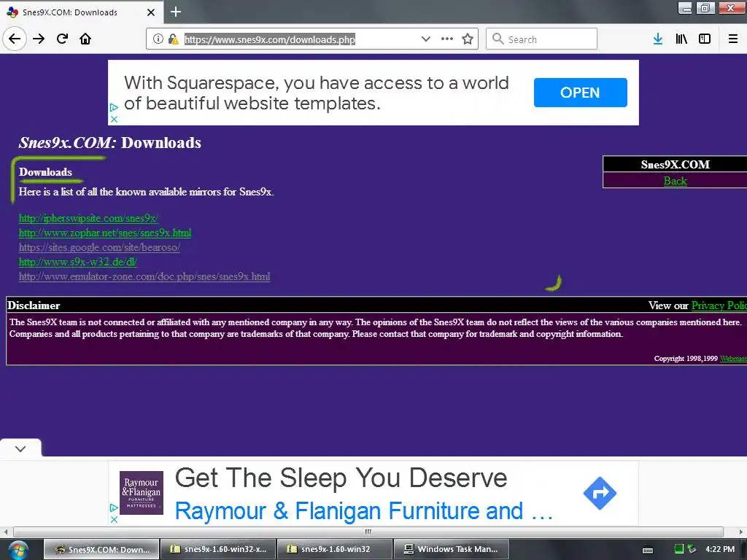Open the ipherswipsite.com/snes9x mirror link
Screen dimensions: 747x560
pos(88,218)
